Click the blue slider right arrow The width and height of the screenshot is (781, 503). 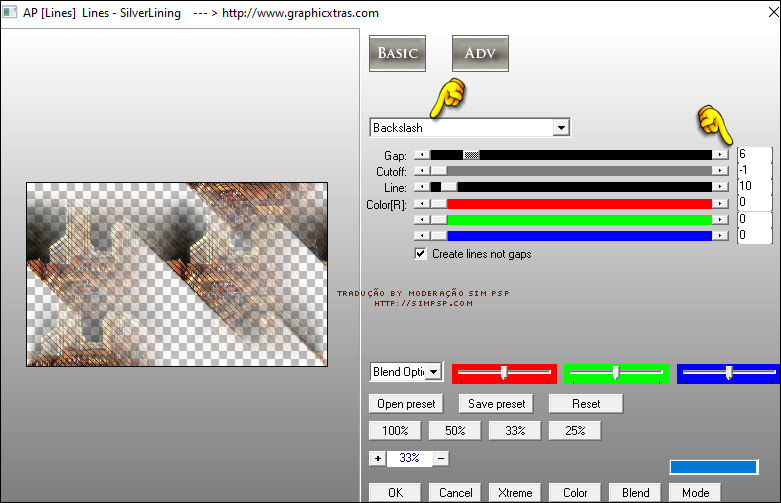[x=720, y=236]
